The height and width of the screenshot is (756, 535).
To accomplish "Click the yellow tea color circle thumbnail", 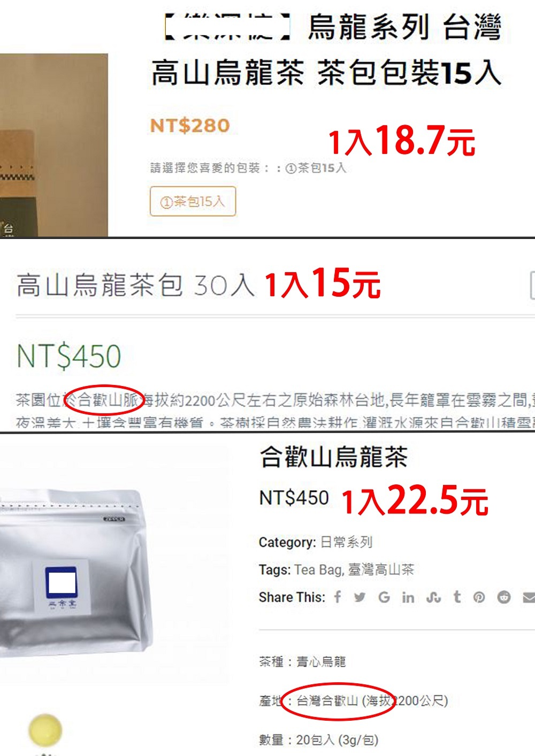I will click(x=45, y=730).
